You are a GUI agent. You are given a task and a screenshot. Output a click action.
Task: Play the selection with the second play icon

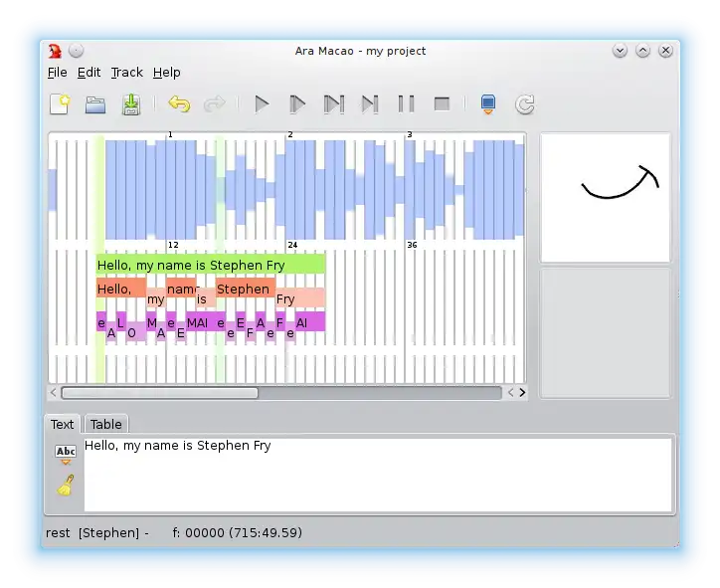297,103
